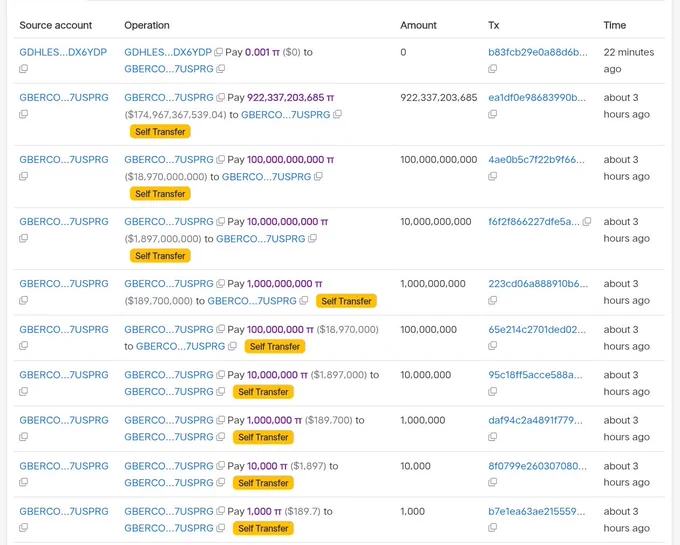Select the 922,337,203,685 amount cell
The height and width of the screenshot is (545, 680).
click(438, 98)
